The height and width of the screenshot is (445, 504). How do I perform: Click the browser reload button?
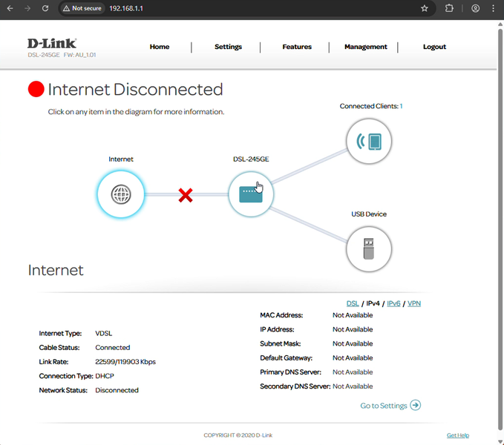(x=45, y=8)
